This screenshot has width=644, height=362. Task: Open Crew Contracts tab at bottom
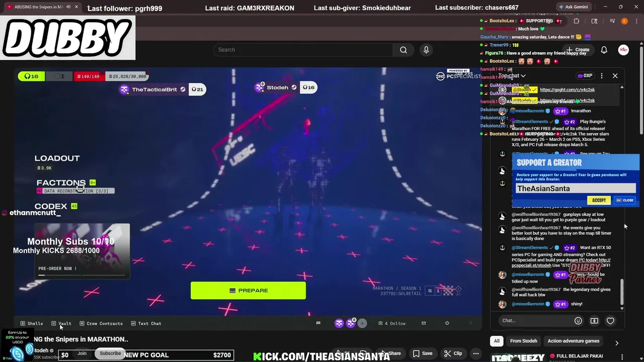(101, 324)
